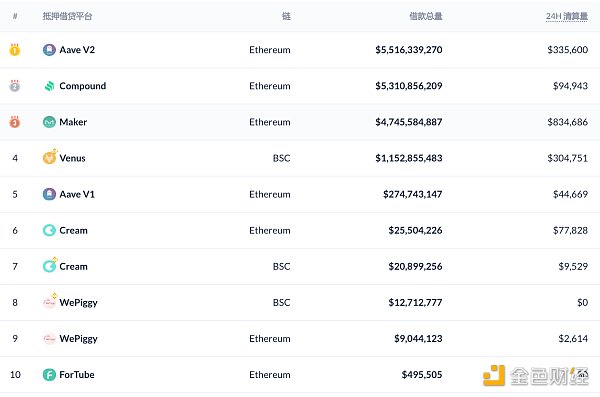Select the Venus BSC table row
This screenshot has width=600, height=397.
point(300,158)
